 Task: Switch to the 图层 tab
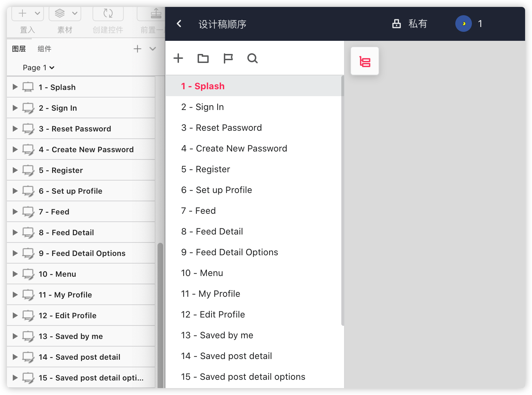19,49
